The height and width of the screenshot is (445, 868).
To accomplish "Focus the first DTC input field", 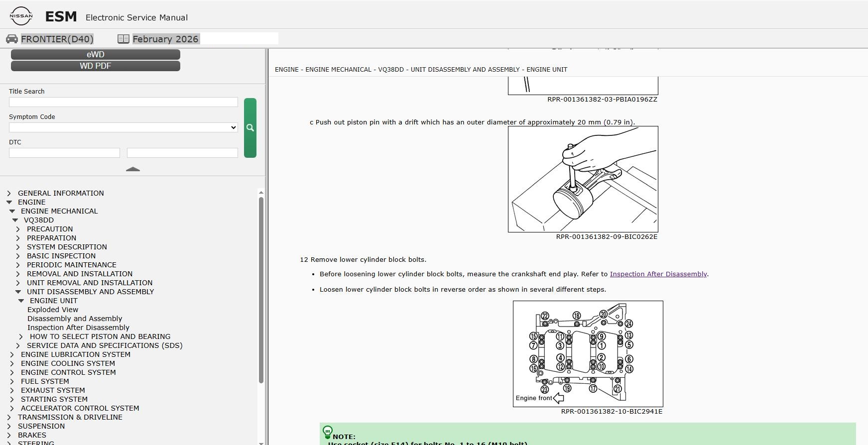I will pos(64,153).
